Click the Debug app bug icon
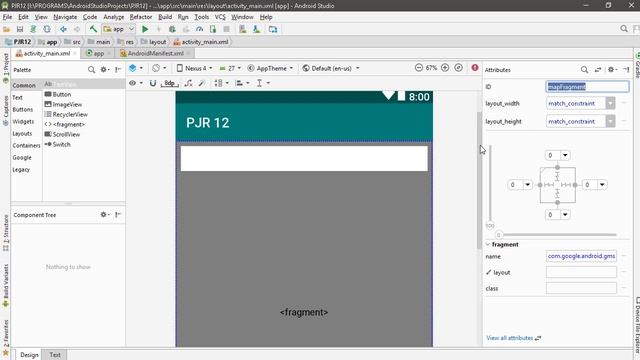The height and width of the screenshot is (360, 640). click(x=172, y=29)
